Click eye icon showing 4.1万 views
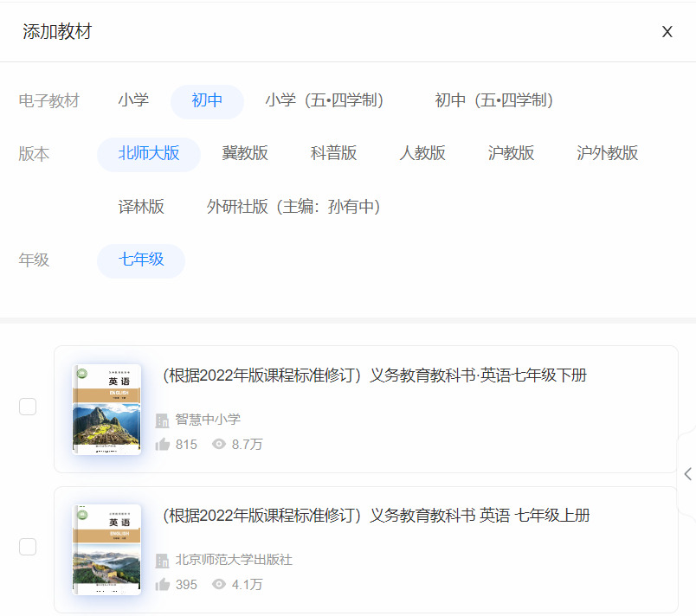This screenshot has height=616, width=696. point(217,584)
